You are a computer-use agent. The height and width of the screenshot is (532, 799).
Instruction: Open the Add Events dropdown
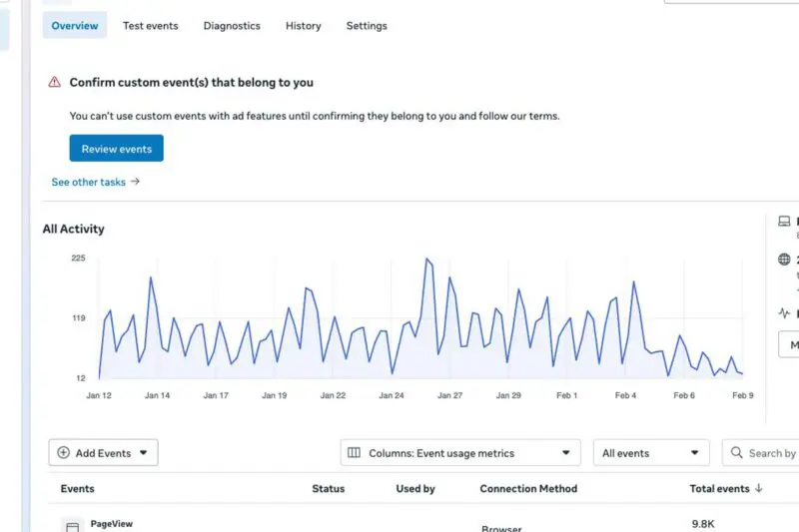coord(104,452)
